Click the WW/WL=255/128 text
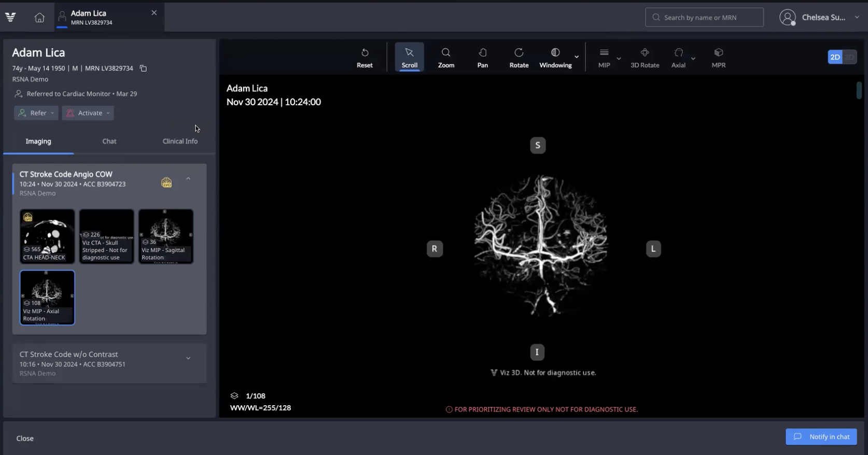Screen dimensions: 868x455 (260, 408)
